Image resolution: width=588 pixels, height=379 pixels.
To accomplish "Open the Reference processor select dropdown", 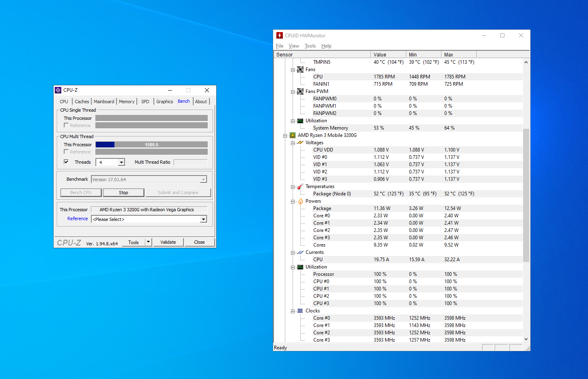I will (203, 219).
